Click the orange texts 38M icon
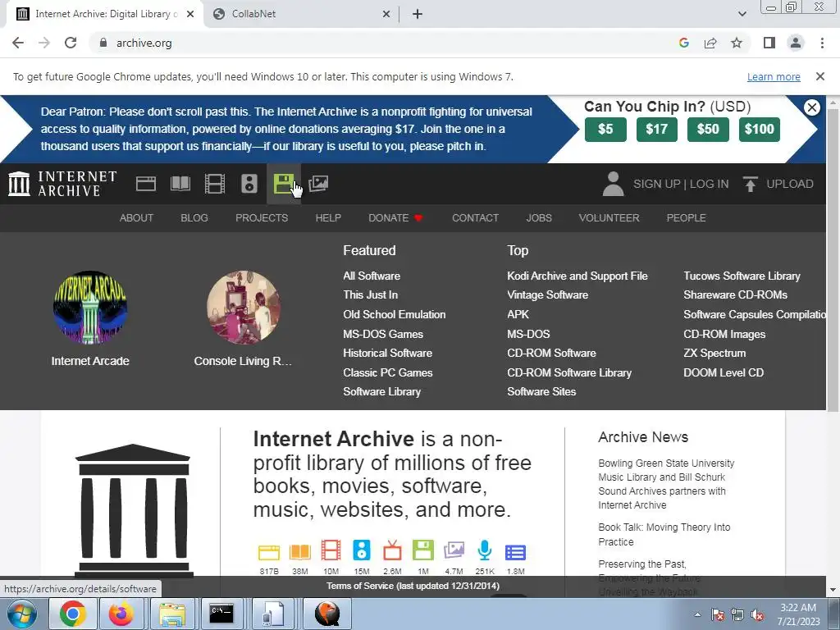840x630 pixels. click(300, 552)
